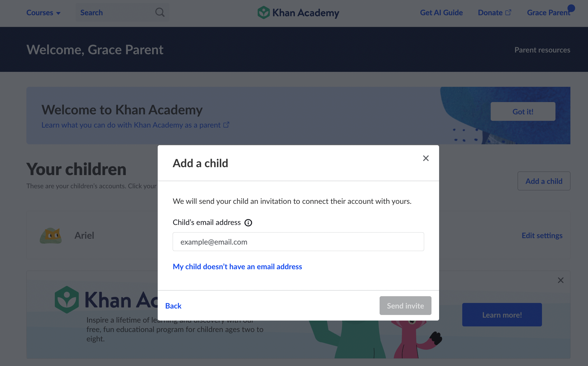Click the large Khan Academy Kids hexagon logo
The height and width of the screenshot is (366, 588).
pos(67,299)
